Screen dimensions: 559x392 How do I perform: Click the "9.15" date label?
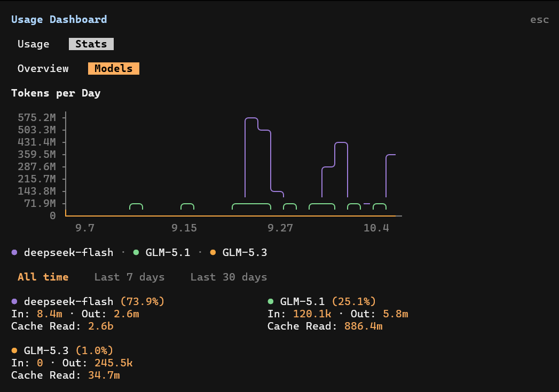[184, 228]
